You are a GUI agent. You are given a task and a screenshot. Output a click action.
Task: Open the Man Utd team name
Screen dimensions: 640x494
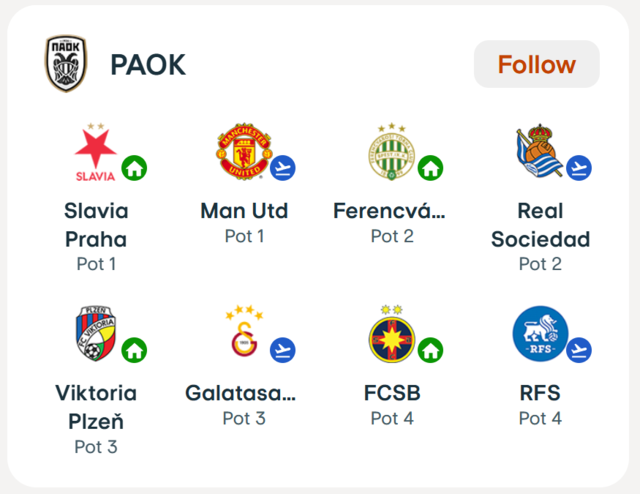click(244, 211)
